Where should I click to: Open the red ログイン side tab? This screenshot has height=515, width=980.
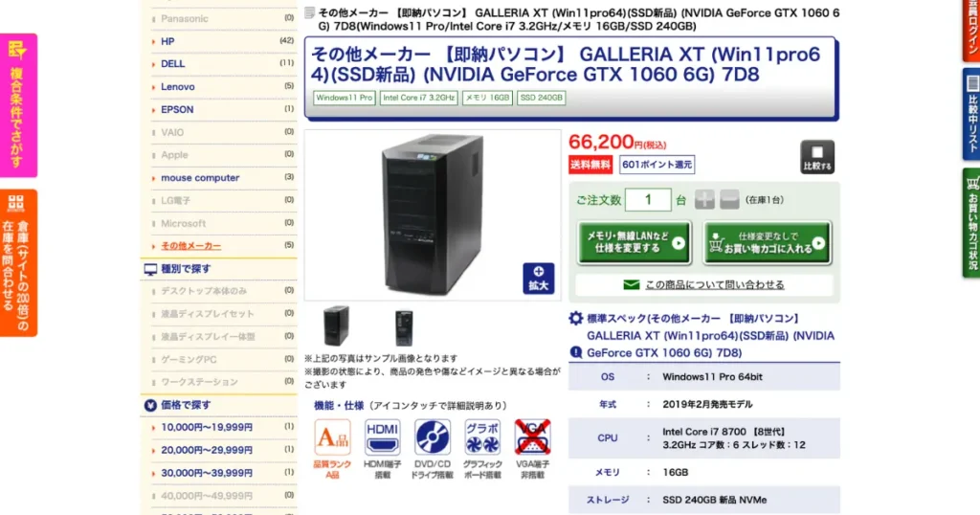pyautogui.click(x=970, y=30)
